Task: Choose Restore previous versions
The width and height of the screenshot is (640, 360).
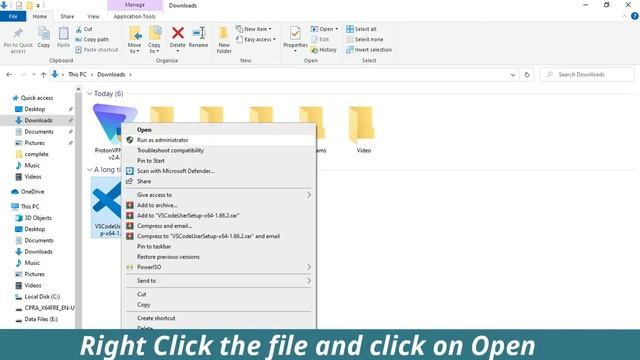Action: (220, 257)
